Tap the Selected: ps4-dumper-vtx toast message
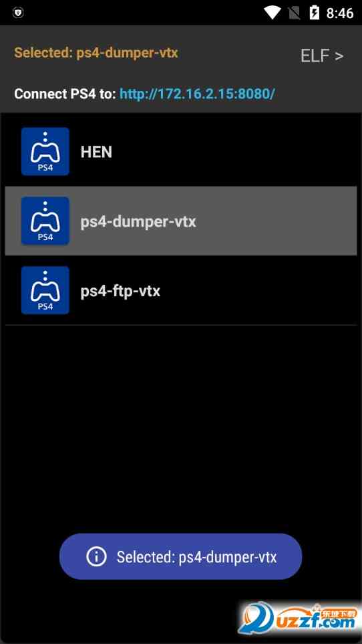Viewport: 362px width, 644px height. click(181, 556)
